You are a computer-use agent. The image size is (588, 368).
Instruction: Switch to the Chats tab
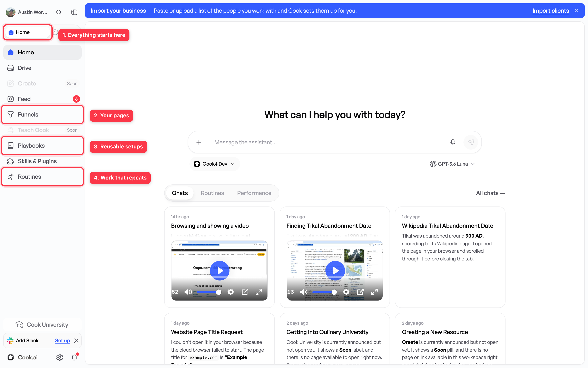180,193
